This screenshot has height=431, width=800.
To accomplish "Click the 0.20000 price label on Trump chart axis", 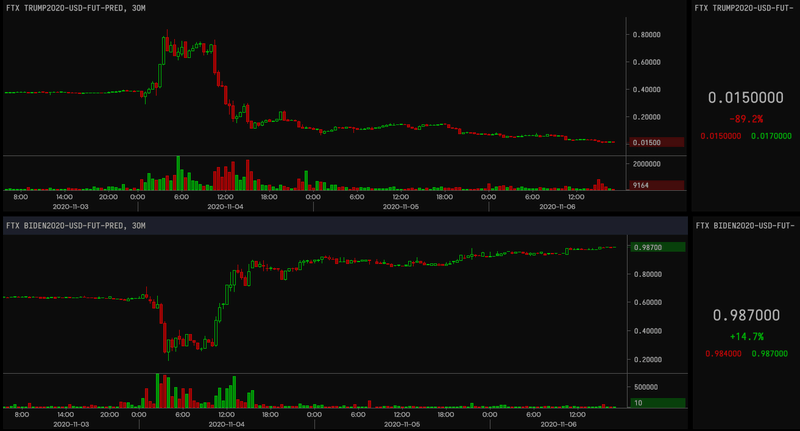I will click(646, 117).
